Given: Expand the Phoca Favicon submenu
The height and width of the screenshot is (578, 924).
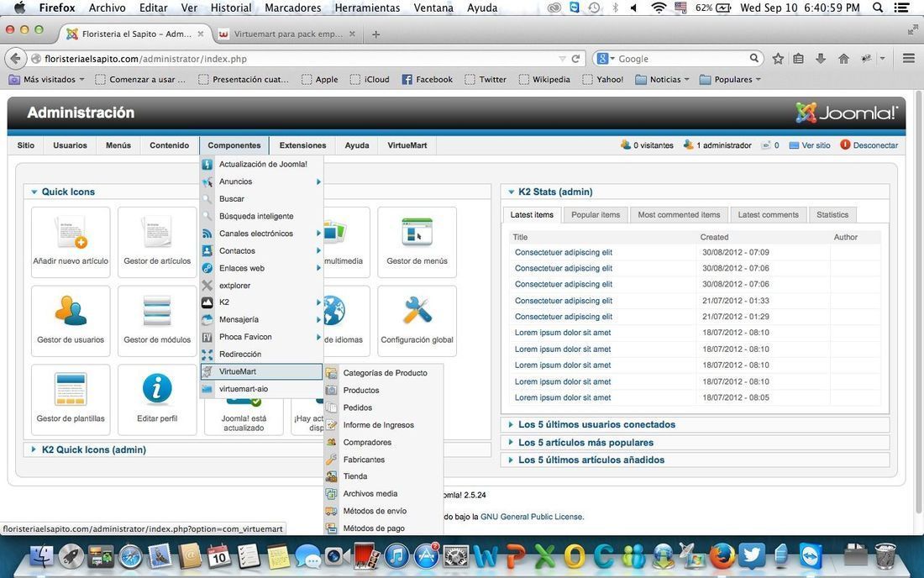Looking at the screenshot, I should tap(261, 337).
